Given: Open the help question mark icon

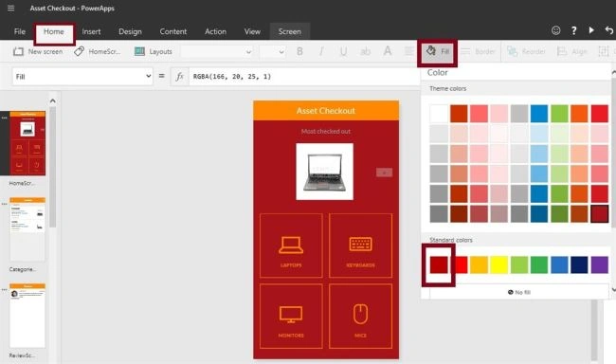Looking at the screenshot, I should pyautogui.click(x=574, y=30).
